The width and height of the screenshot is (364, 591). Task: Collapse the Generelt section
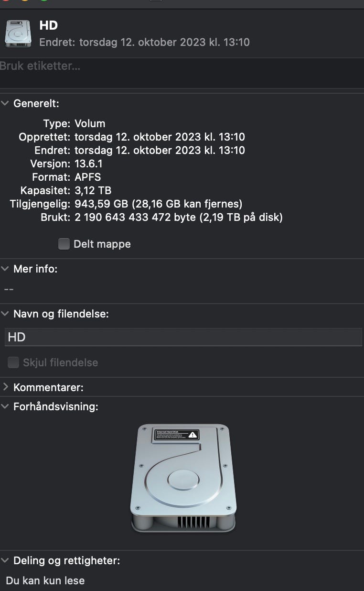point(5,103)
